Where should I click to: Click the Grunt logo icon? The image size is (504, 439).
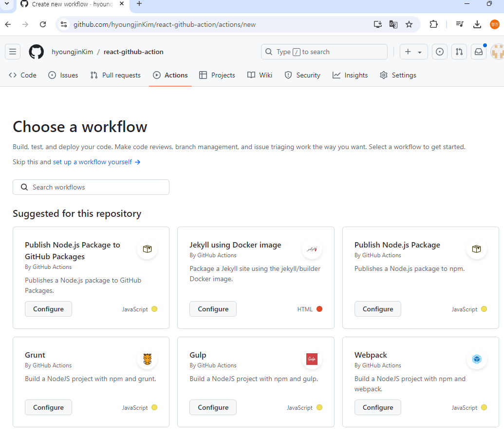[x=147, y=359]
